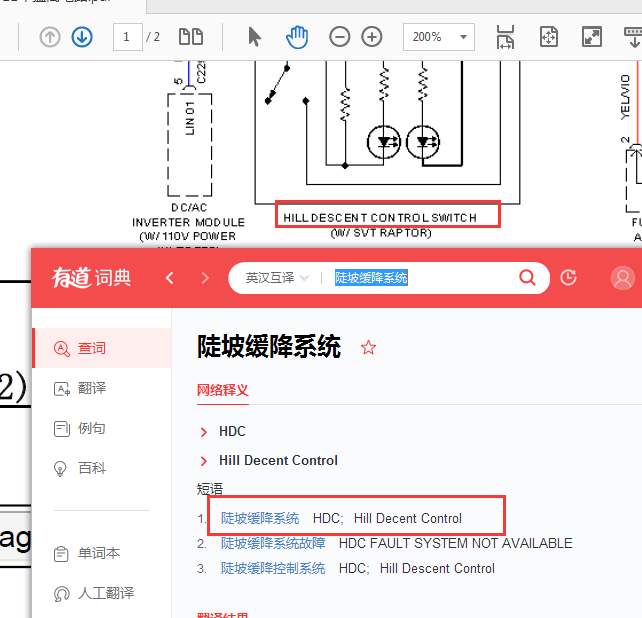Viewport: 642px width, 618px height.
Task: Enter full screen view mode
Action: pos(592,37)
